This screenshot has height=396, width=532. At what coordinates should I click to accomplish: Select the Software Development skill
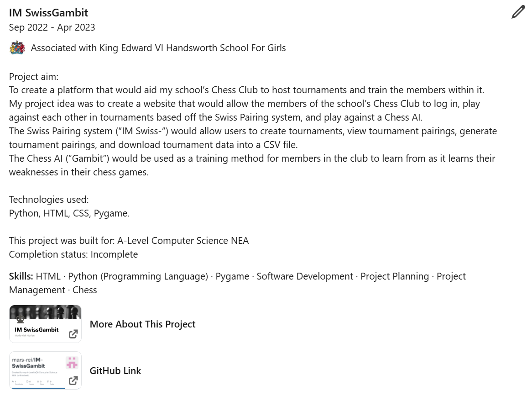[x=305, y=276]
